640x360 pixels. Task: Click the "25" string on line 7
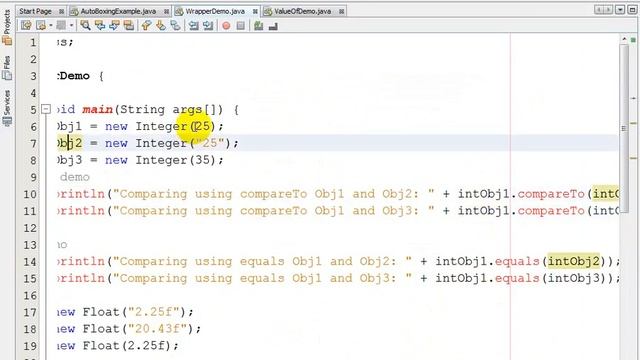pyautogui.click(x=210, y=143)
